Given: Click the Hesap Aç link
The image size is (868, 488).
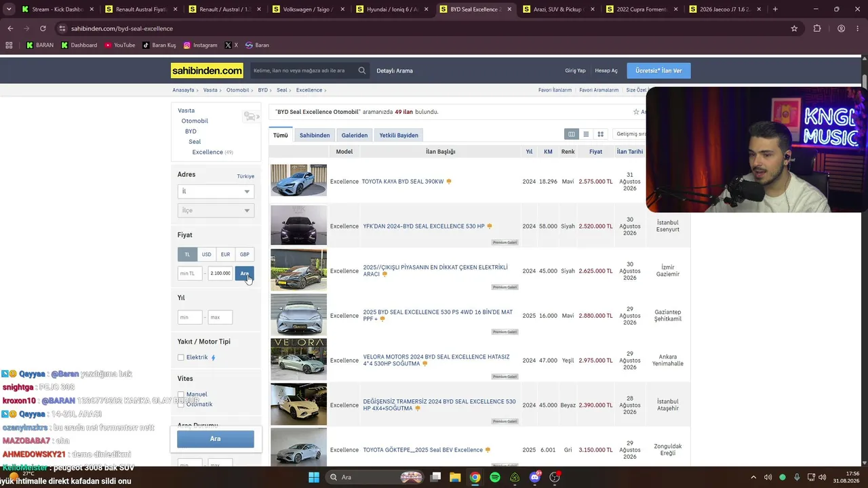Looking at the screenshot, I should [x=606, y=70].
